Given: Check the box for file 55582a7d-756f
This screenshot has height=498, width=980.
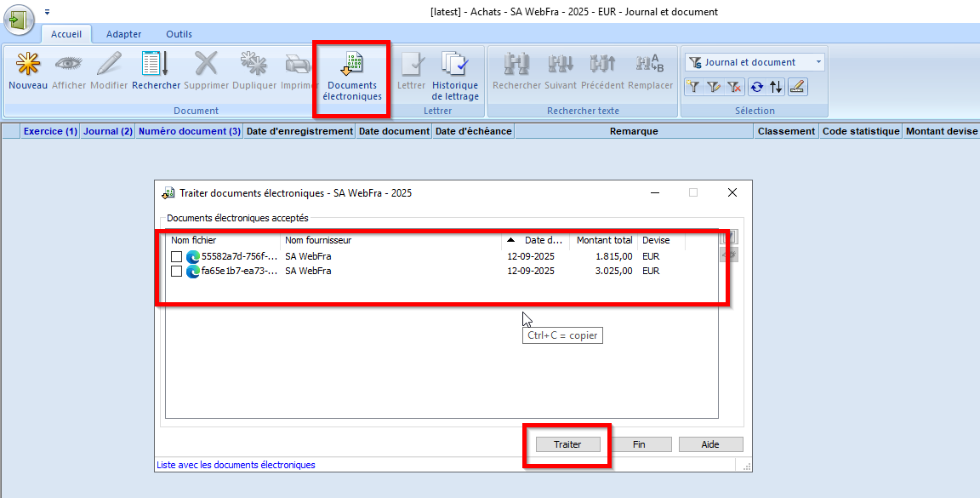Looking at the screenshot, I should 177,256.
